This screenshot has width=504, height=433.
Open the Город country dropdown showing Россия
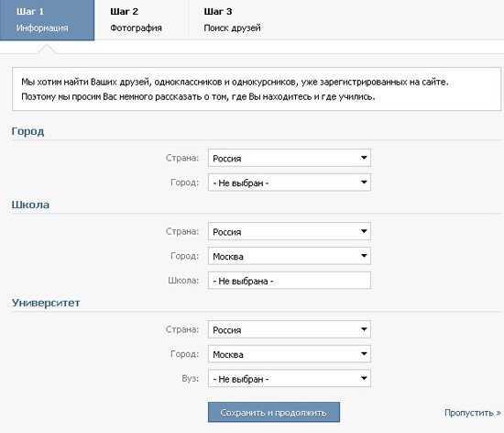pos(290,158)
